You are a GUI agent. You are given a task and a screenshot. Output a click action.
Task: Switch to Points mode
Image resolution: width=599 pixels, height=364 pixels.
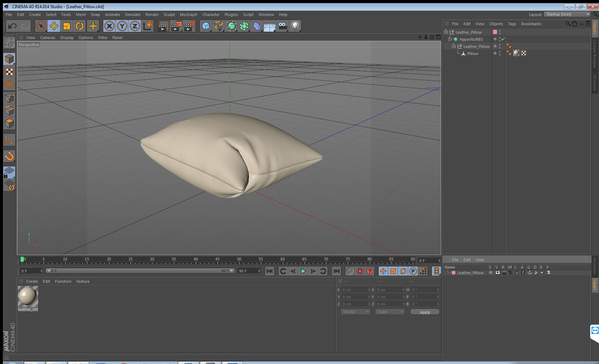pos(9,98)
